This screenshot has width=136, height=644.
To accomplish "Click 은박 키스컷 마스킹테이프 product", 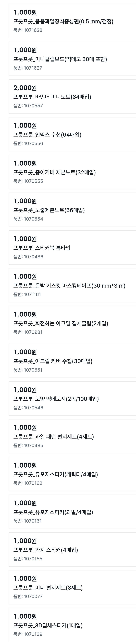I will [73, 285].
